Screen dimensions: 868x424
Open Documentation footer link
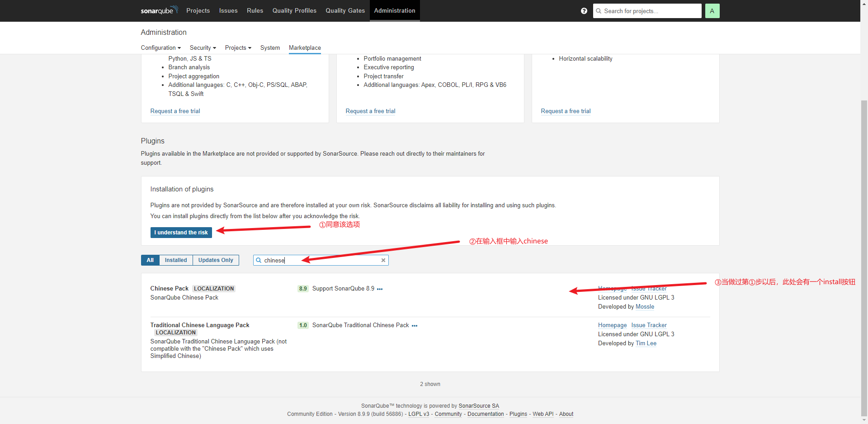(x=486, y=414)
